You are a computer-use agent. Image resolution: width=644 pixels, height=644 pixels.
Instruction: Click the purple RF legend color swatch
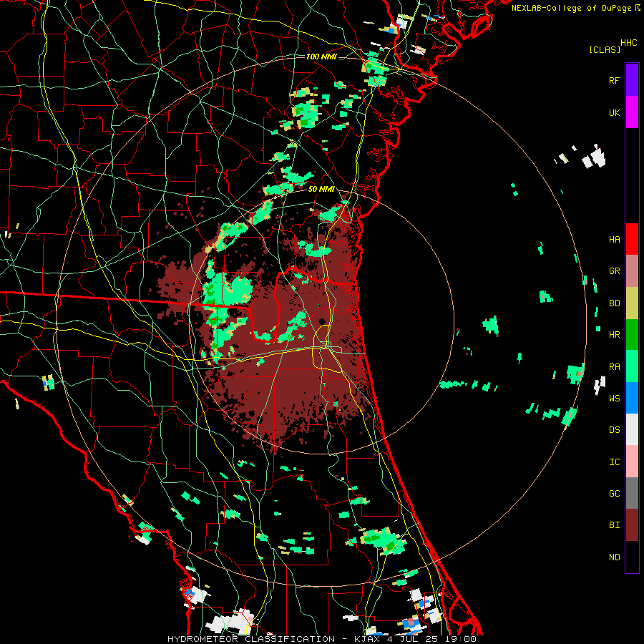coord(632,80)
